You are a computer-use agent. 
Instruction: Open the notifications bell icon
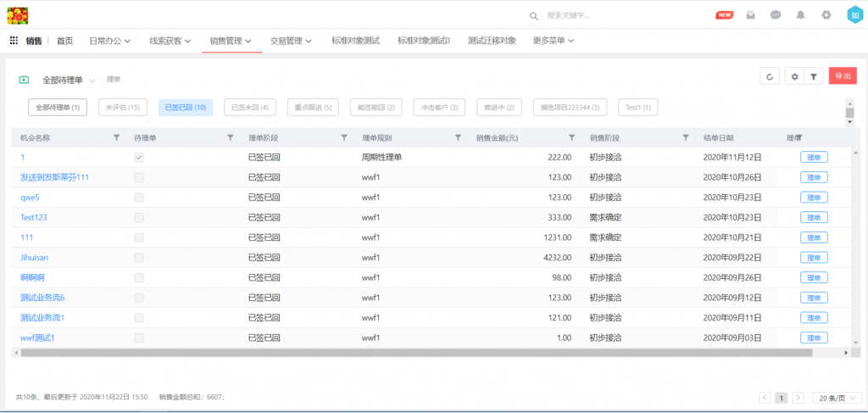[x=800, y=15]
